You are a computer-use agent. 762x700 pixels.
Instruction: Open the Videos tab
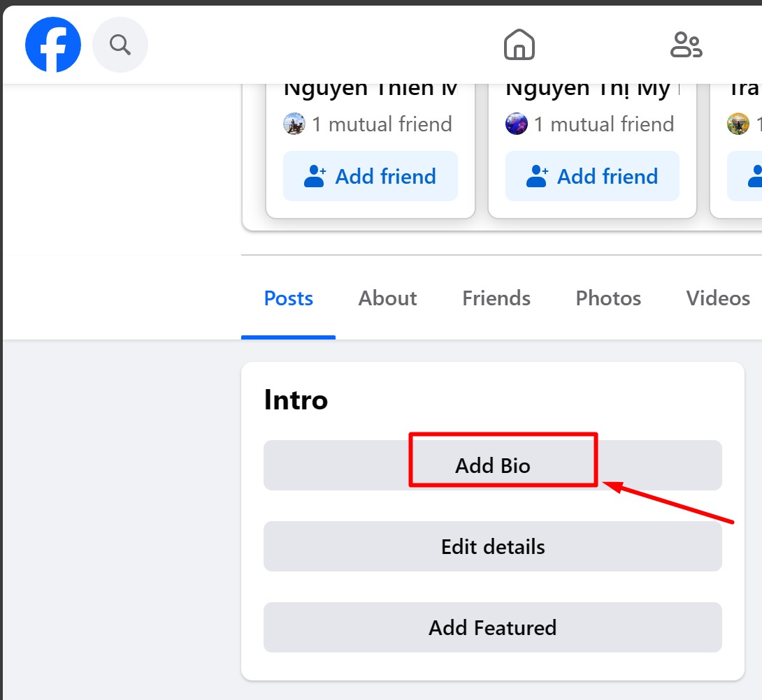(718, 298)
